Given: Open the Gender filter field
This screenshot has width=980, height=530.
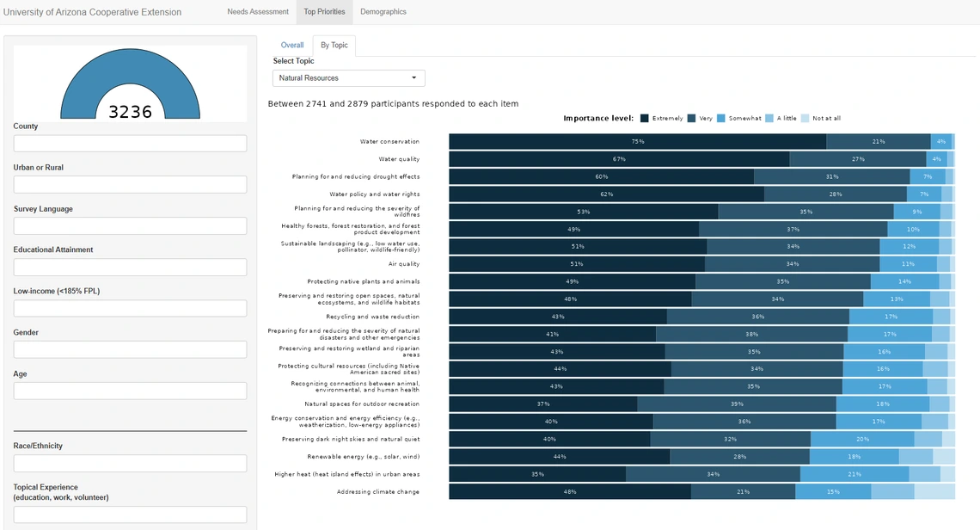Looking at the screenshot, I should 130,350.
